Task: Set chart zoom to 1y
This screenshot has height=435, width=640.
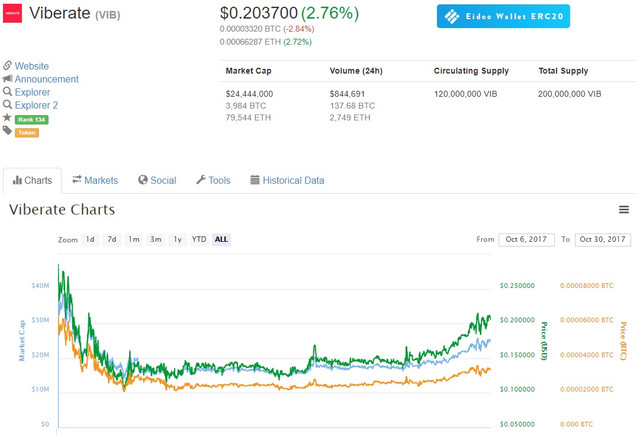Action: (x=177, y=240)
